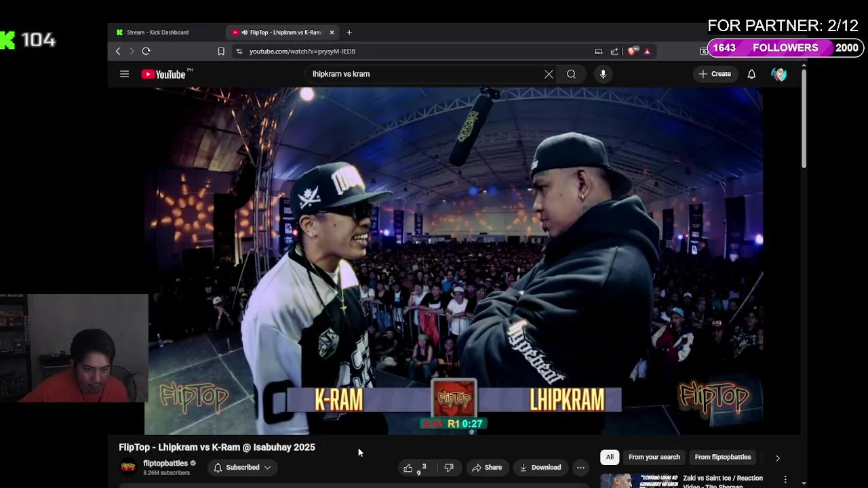Click the cast/screen icon in address bar
The image size is (868, 488).
pyautogui.click(x=599, y=51)
